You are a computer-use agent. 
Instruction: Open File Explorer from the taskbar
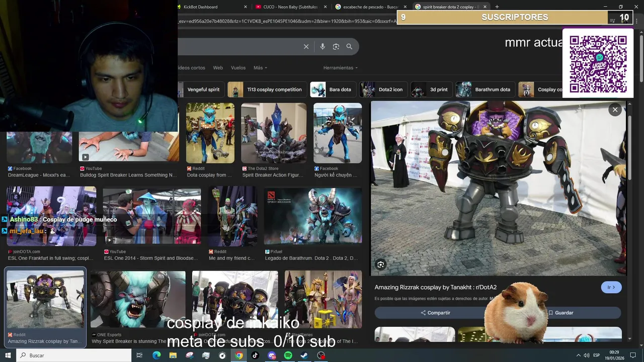173,355
